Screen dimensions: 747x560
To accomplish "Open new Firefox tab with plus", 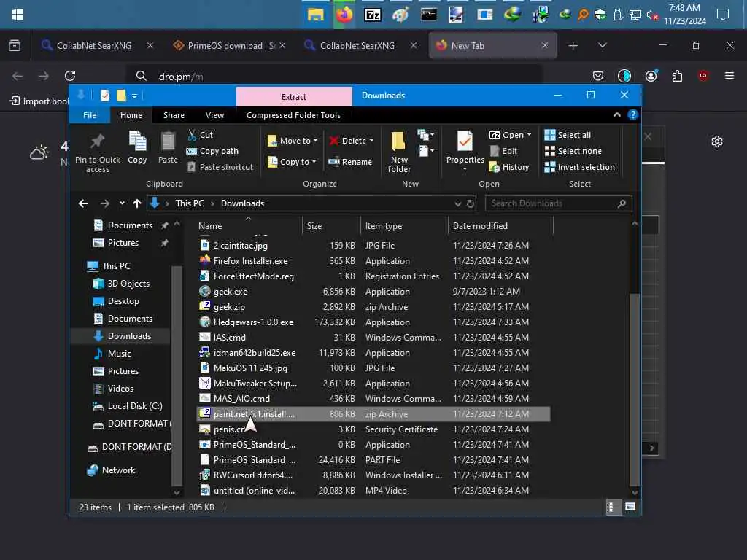I will pyautogui.click(x=573, y=46).
